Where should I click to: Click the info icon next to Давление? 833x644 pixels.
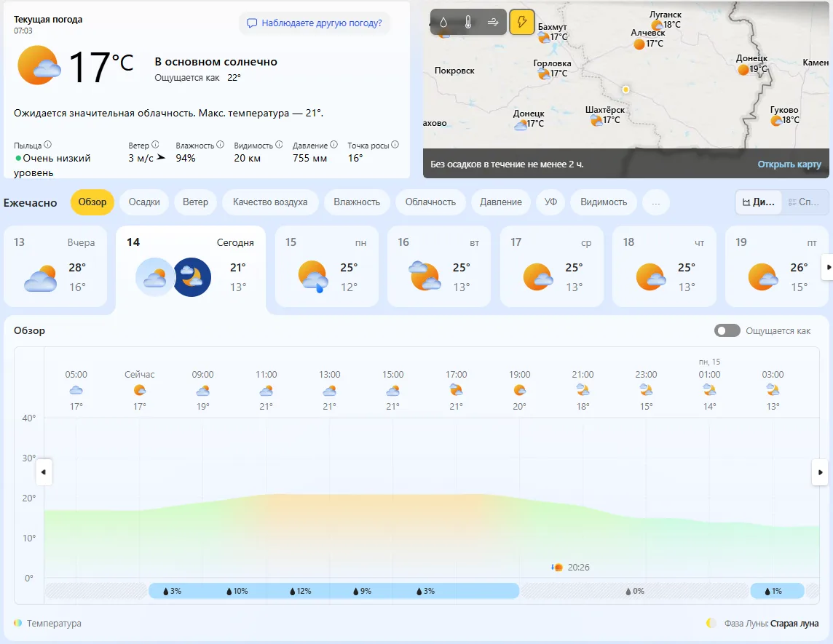pos(333,144)
